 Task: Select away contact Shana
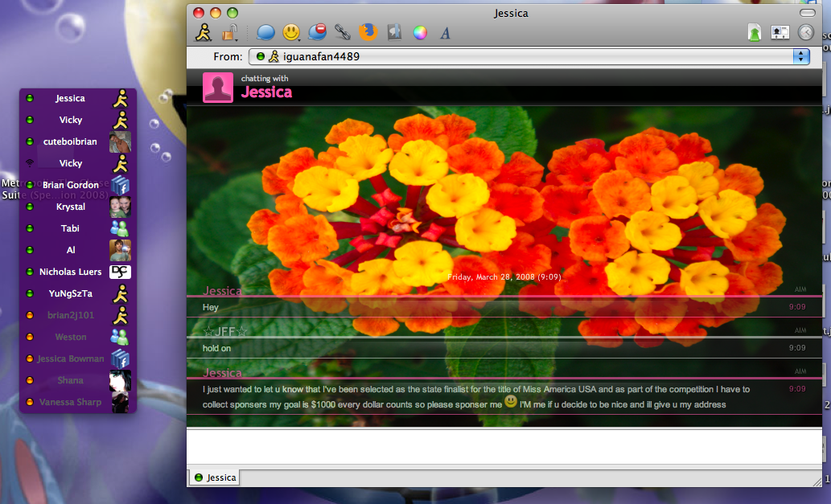[78, 381]
